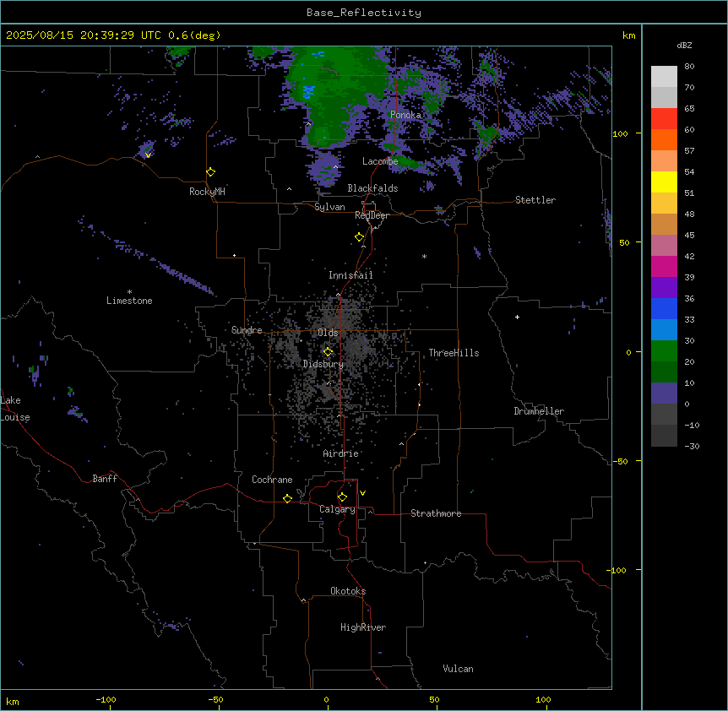Click the Didsbury city label
This screenshot has width=728, height=711.
[323, 364]
